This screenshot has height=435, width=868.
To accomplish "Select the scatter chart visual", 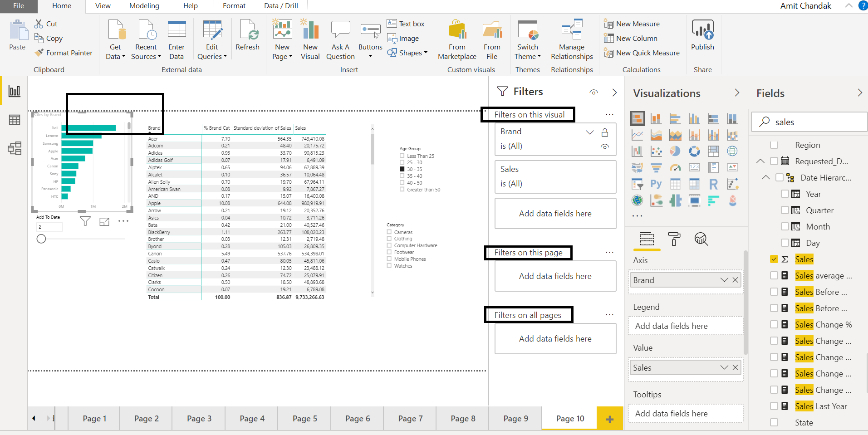I will pyautogui.click(x=656, y=151).
